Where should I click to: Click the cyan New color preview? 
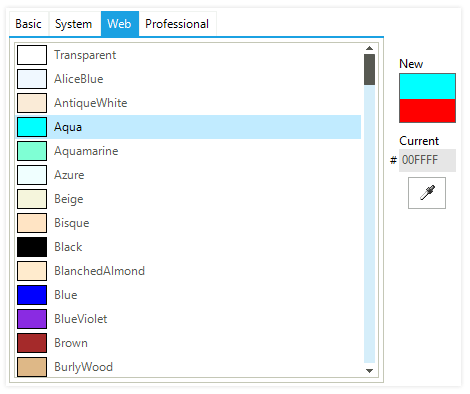tap(427, 86)
